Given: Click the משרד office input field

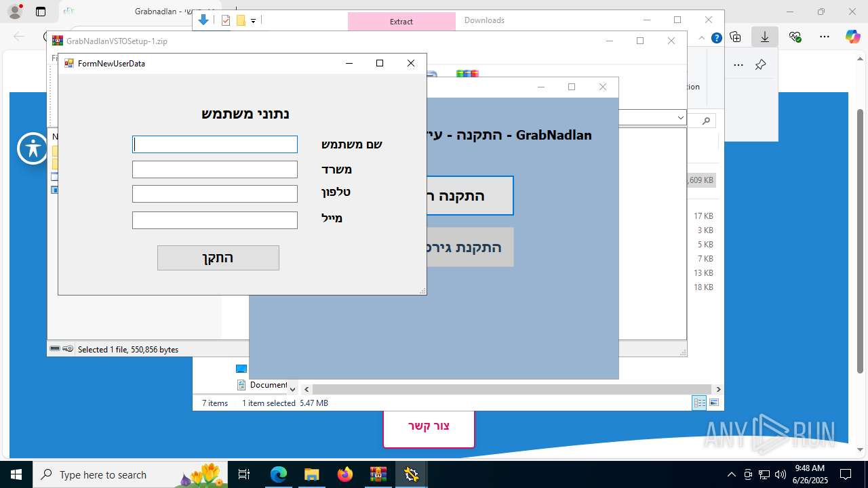Looking at the screenshot, I should 215,169.
